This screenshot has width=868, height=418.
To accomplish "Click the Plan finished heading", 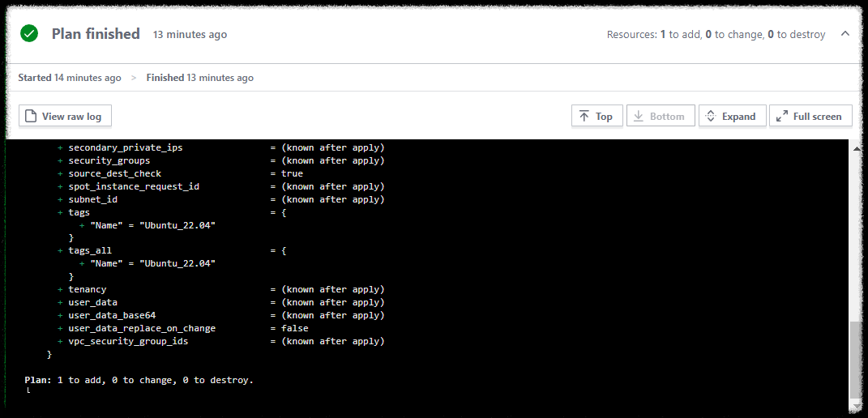I will click(96, 34).
